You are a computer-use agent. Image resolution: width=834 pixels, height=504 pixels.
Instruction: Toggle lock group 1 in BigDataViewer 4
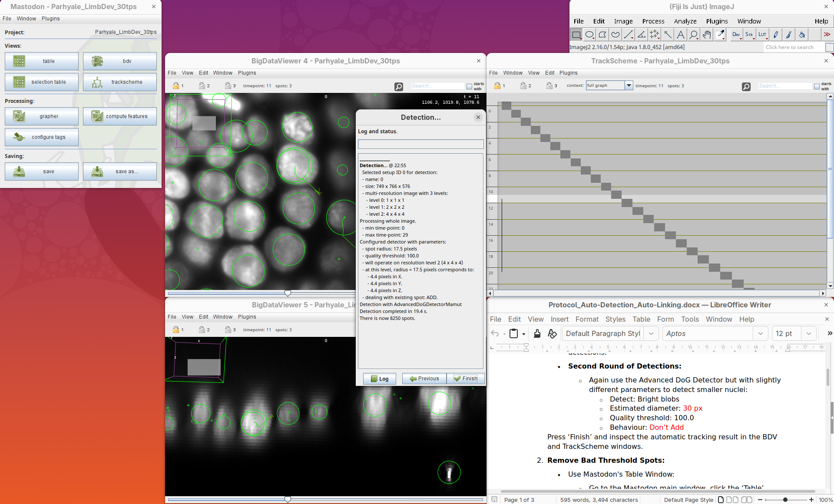pyautogui.click(x=176, y=86)
